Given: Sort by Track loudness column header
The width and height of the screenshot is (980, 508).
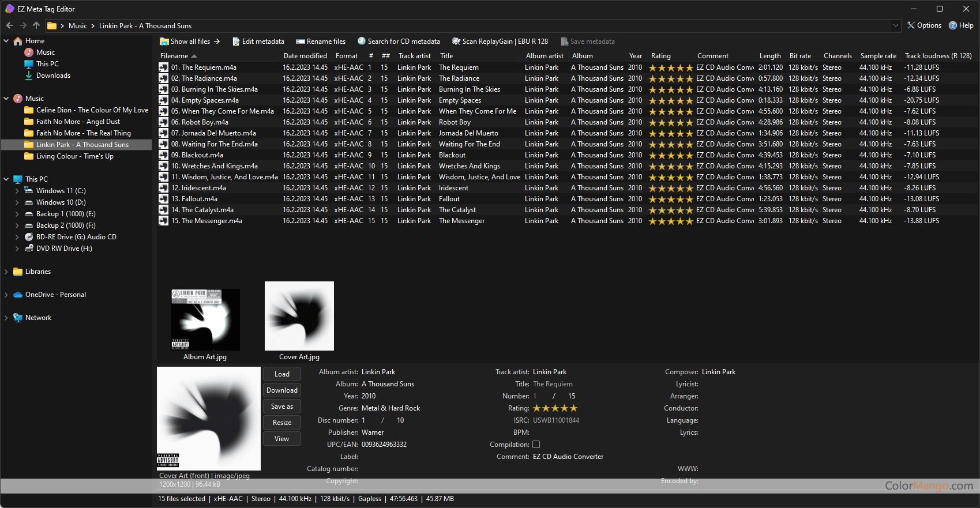Looking at the screenshot, I should pyautogui.click(x=938, y=56).
